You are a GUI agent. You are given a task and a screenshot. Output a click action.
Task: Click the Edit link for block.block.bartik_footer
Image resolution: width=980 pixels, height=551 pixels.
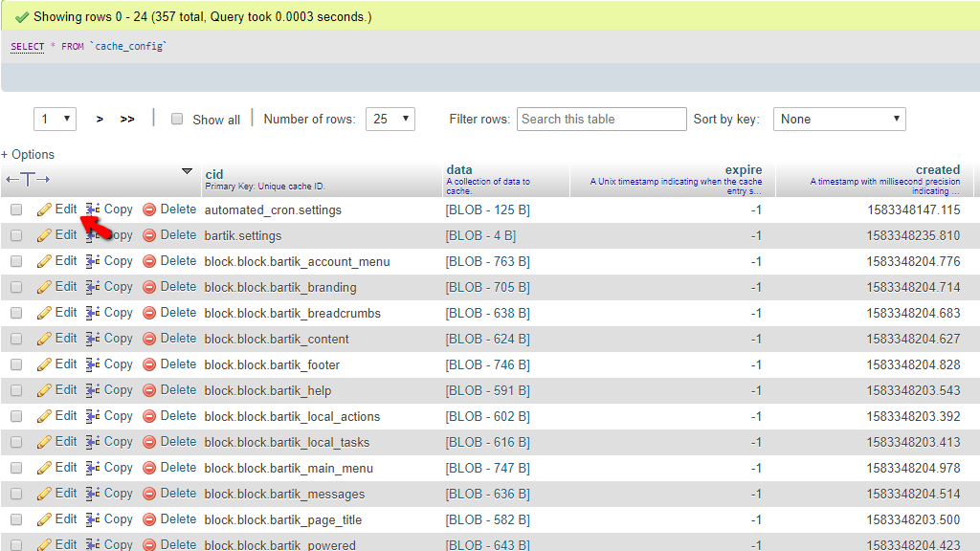point(66,364)
